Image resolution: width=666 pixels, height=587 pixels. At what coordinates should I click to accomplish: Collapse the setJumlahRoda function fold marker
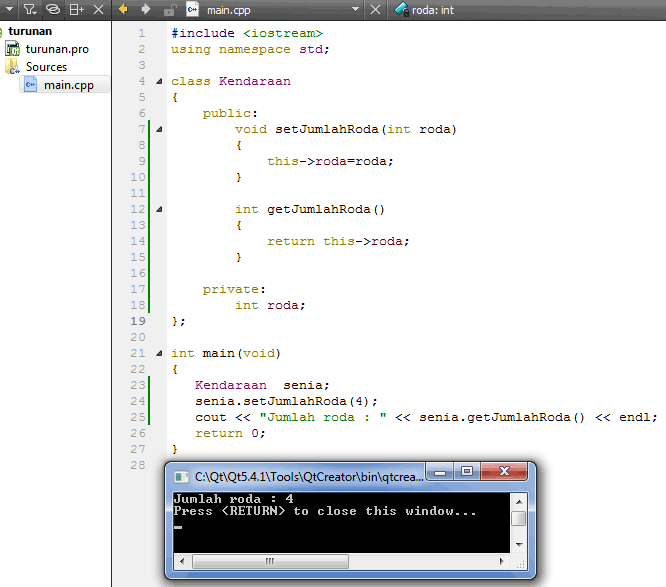(x=159, y=129)
